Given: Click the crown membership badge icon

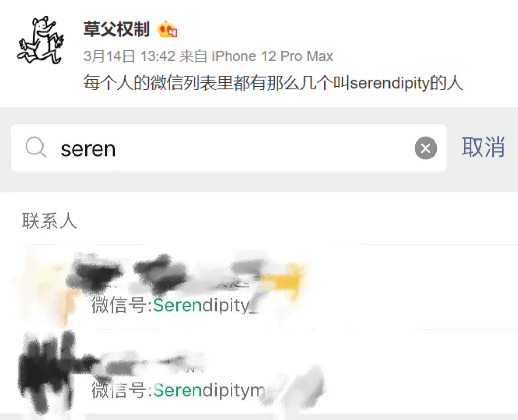Looking at the screenshot, I should [167, 29].
